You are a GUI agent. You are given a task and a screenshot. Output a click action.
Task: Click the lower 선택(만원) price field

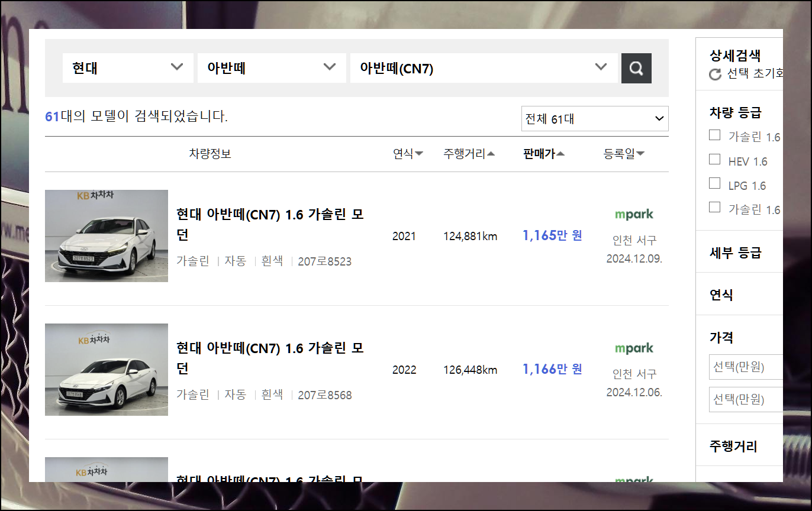pyautogui.click(x=746, y=399)
